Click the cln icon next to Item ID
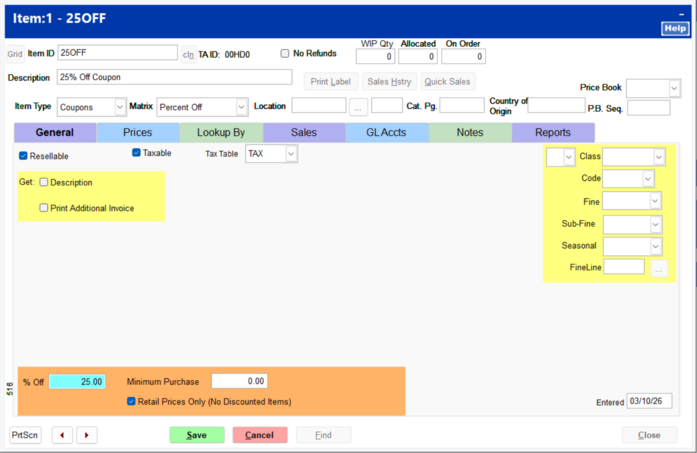The height and width of the screenshot is (453, 697). (x=188, y=54)
